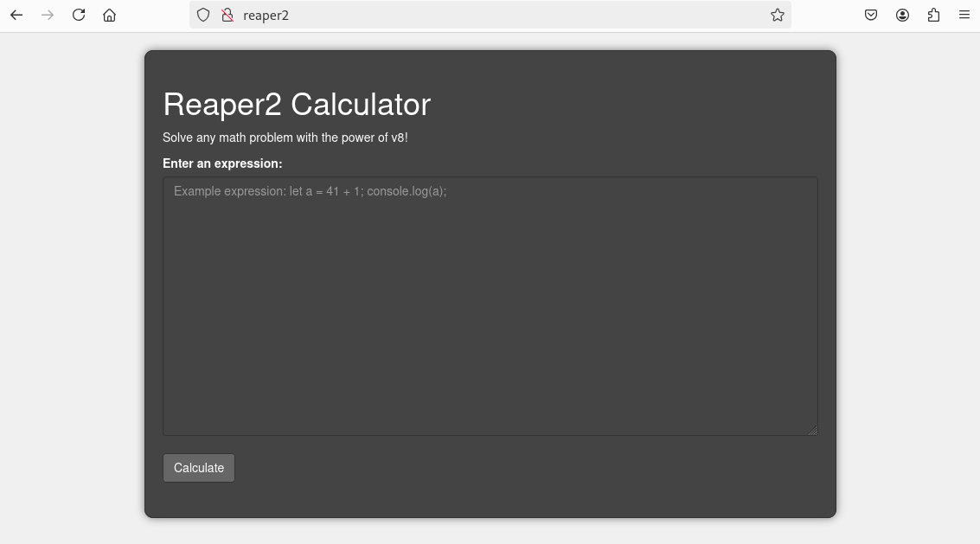
Task: Click the forward navigation arrow
Action: tap(48, 15)
